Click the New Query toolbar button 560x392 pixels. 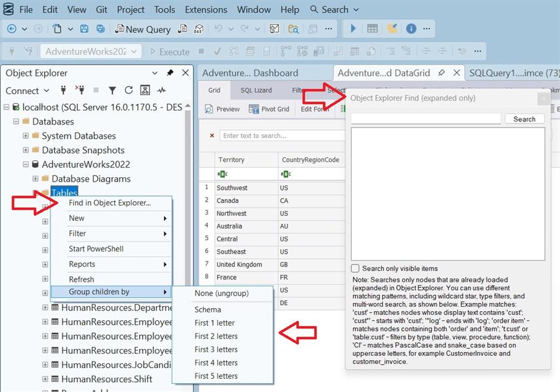(142, 29)
